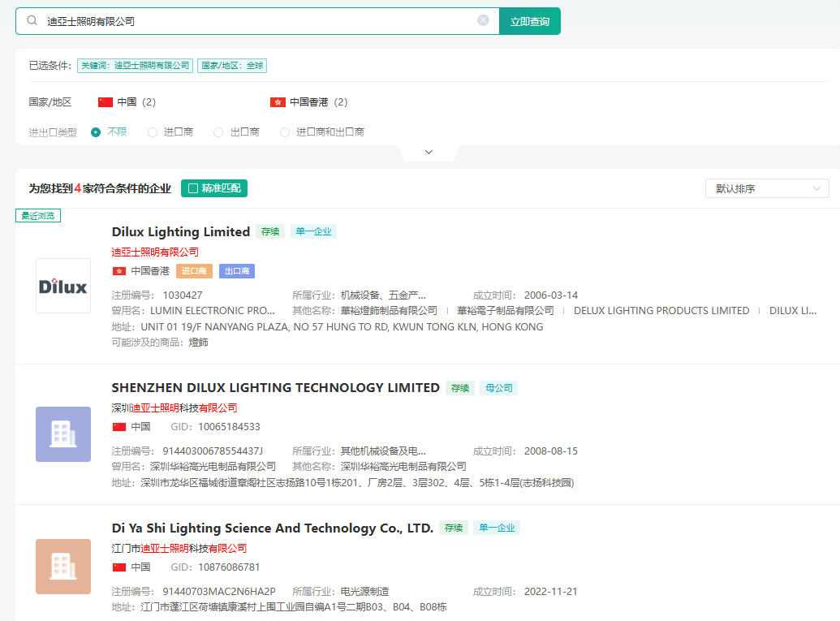The width and height of the screenshot is (840, 621).
Task: Click the blue 出口商 tag
Action: (x=237, y=271)
